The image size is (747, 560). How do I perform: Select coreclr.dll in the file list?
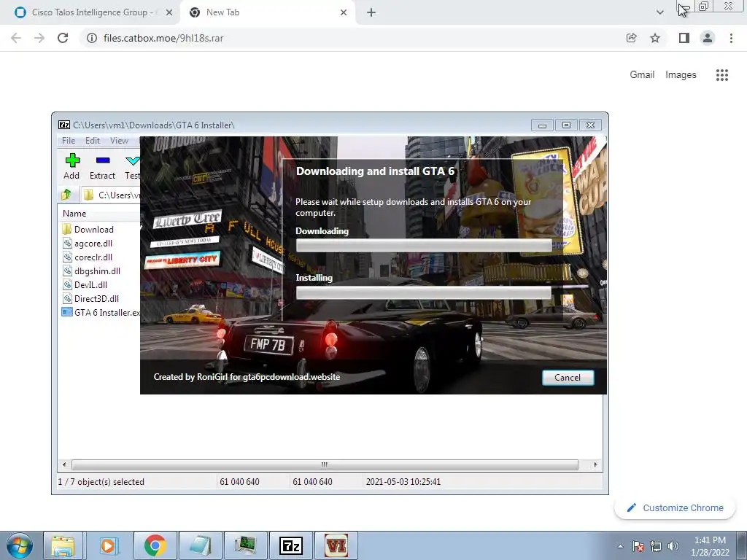pos(93,257)
